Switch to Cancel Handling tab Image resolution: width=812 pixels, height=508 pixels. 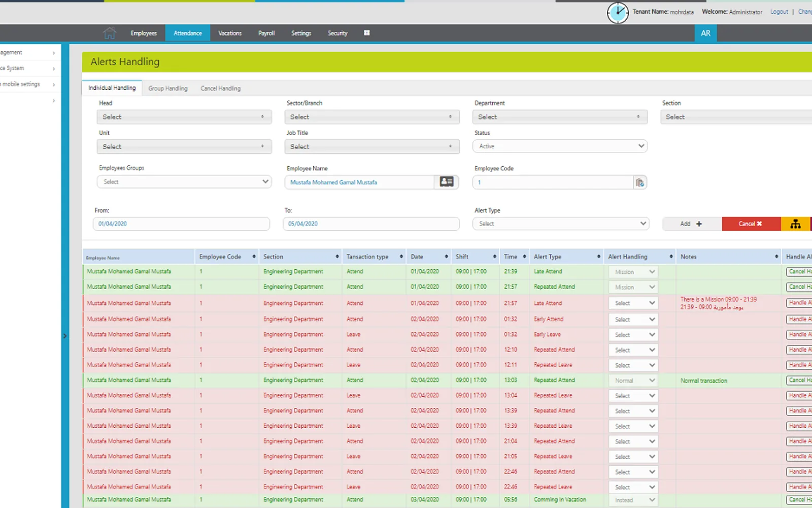point(221,88)
